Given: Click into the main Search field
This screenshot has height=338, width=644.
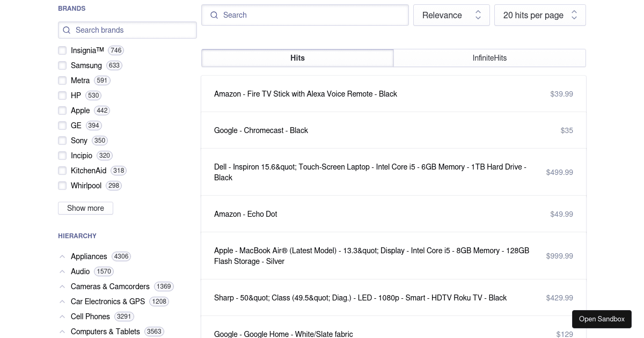Looking at the screenshot, I should tap(305, 15).
